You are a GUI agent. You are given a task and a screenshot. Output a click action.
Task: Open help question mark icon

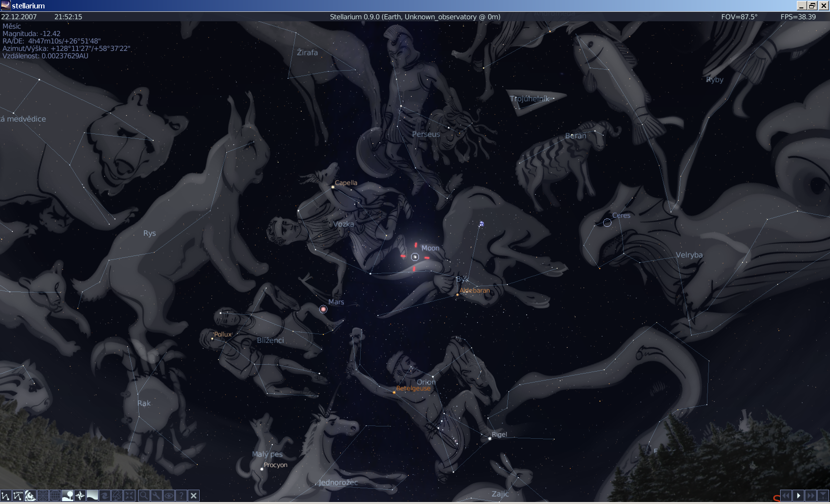pos(181,496)
